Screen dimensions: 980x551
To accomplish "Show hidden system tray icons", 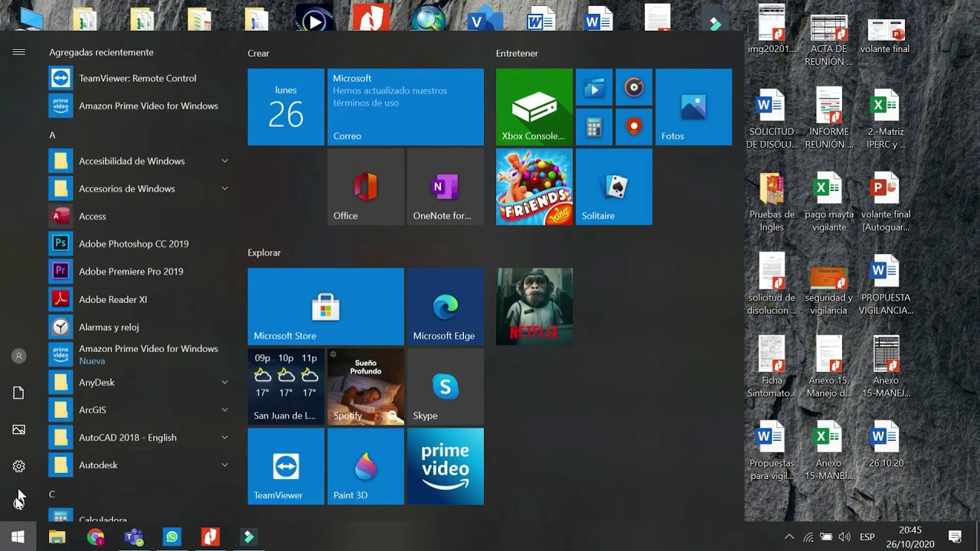I will pos(789,537).
